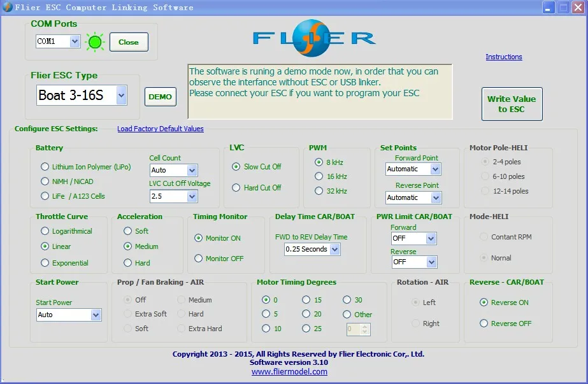
Task: Click the Flier logo at top
Action: pyautogui.click(x=314, y=37)
